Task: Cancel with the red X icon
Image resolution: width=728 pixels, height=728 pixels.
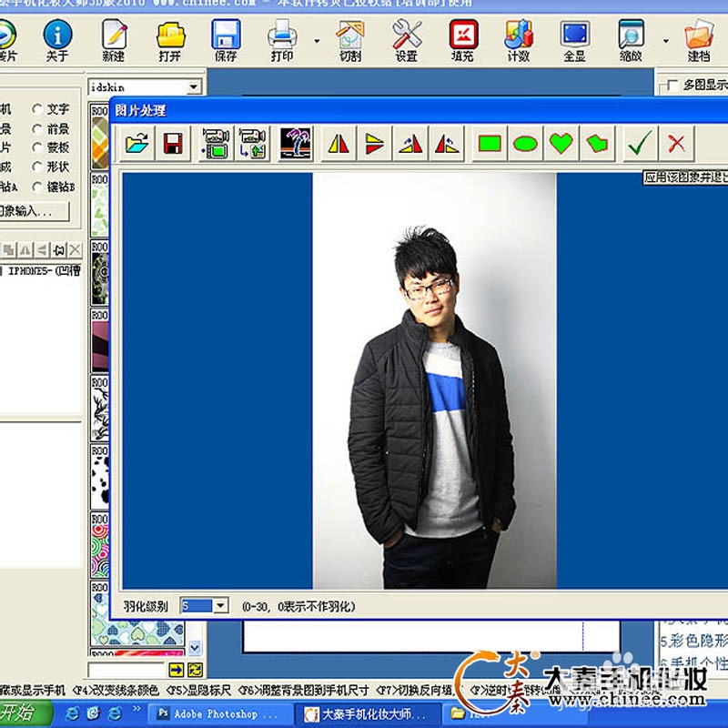Action: (x=676, y=143)
